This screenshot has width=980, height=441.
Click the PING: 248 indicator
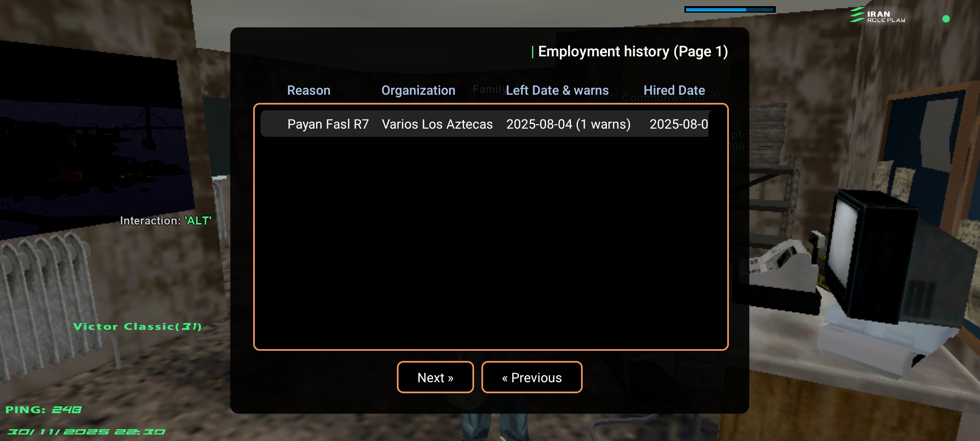(x=43, y=410)
